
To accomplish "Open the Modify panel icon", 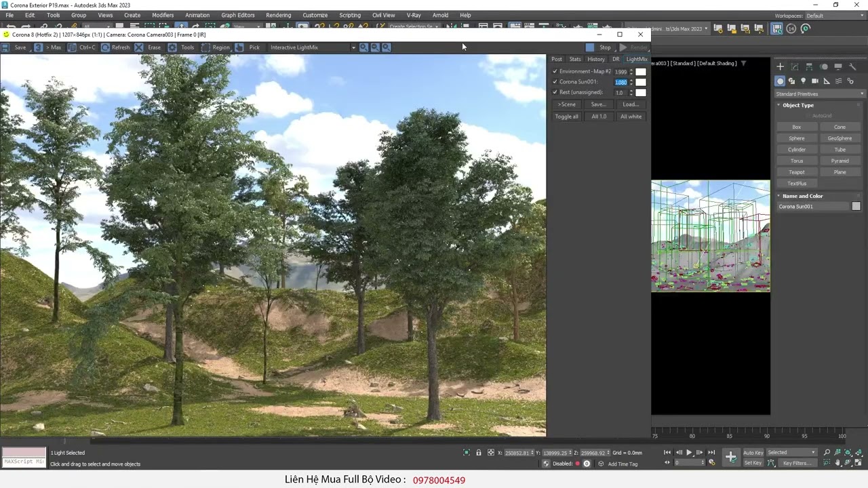I will click(x=795, y=66).
